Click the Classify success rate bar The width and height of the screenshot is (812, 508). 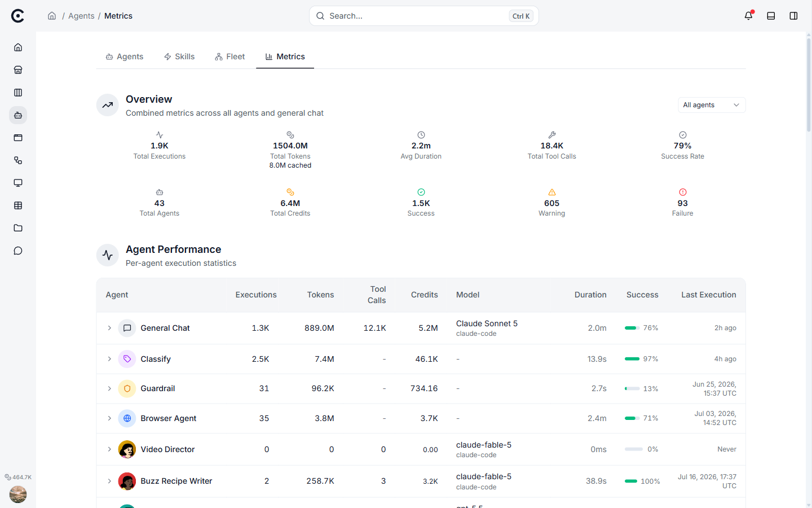coord(632,359)
